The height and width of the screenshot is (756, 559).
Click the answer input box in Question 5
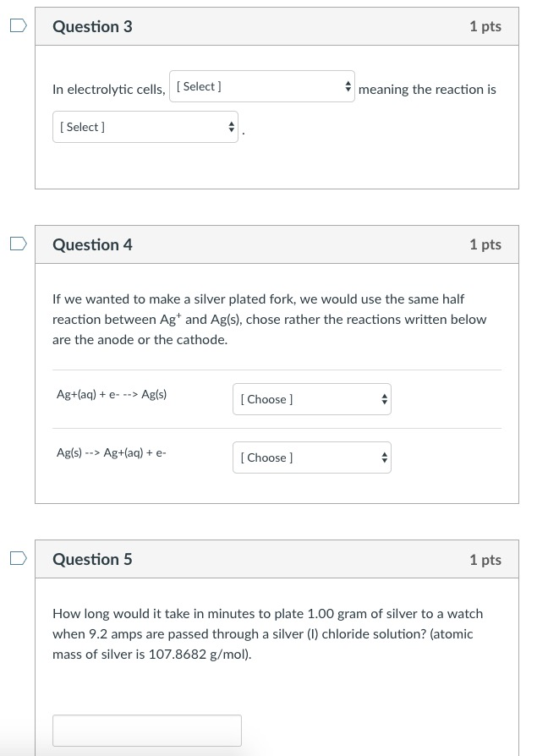coord(147,730)
